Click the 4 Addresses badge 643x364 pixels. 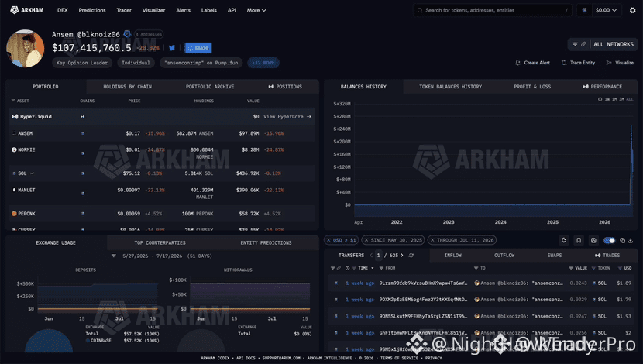coord(149,34)
